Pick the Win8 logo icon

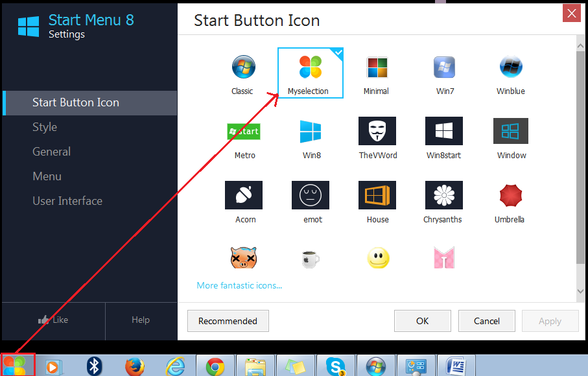(310, 132)
